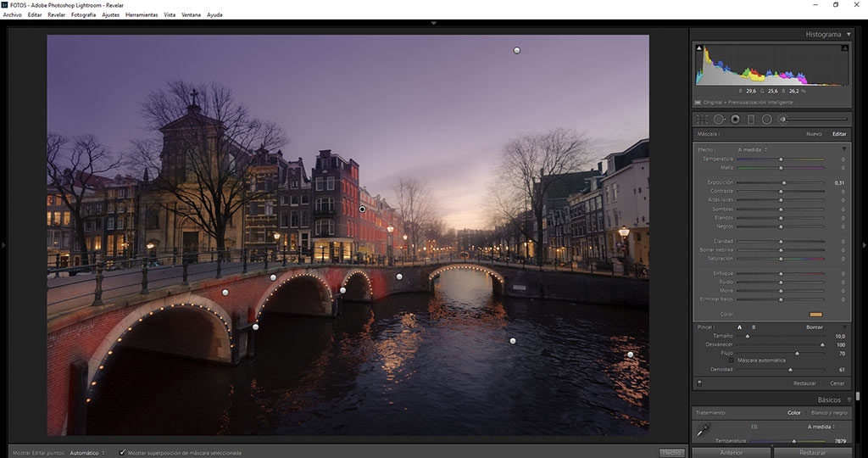The image size is (868, 458).
Task: Select the crop overlay tool icon
Action: pyautogui.click(x=702, y=120)
